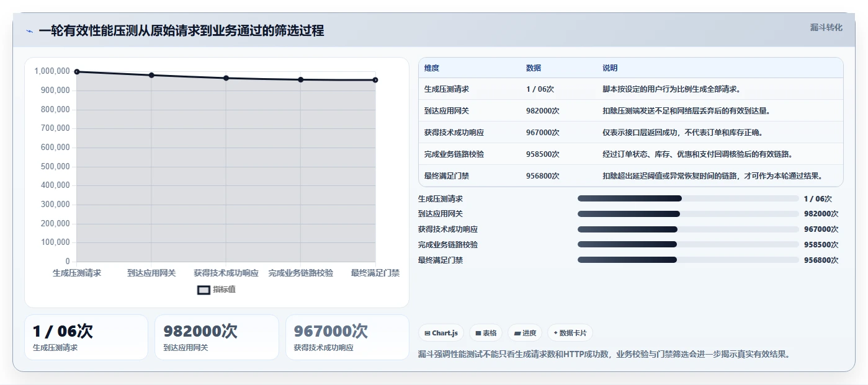The width and height of the screenshot is (868, 385).
Task: Click the 说明 column header
Action: (610, 68)
